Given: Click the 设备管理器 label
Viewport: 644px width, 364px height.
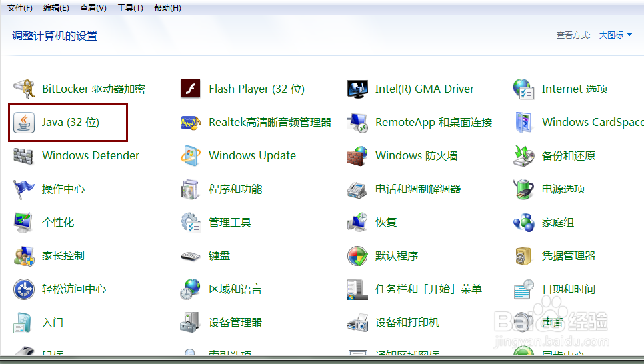Looking at the screenshot, I should click(x=235, y=323).
